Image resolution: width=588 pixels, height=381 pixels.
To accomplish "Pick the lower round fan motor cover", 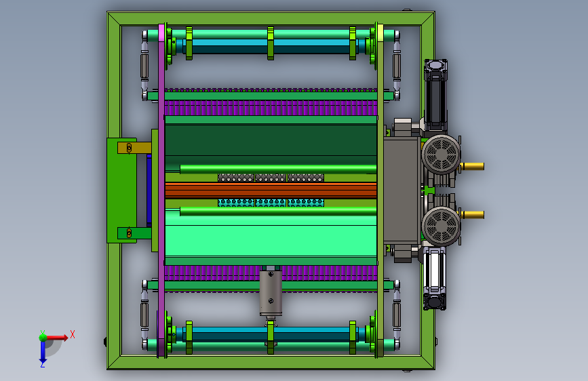I will click(441, 226).
